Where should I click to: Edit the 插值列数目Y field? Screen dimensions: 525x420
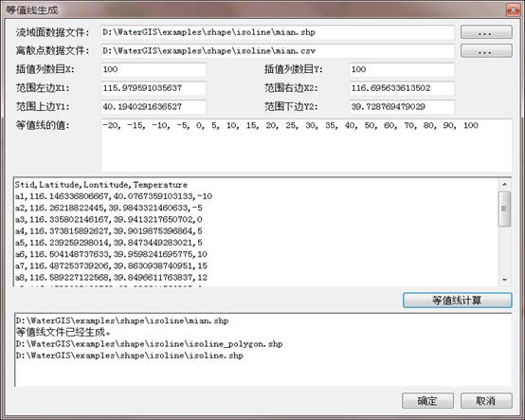point(402,69)
